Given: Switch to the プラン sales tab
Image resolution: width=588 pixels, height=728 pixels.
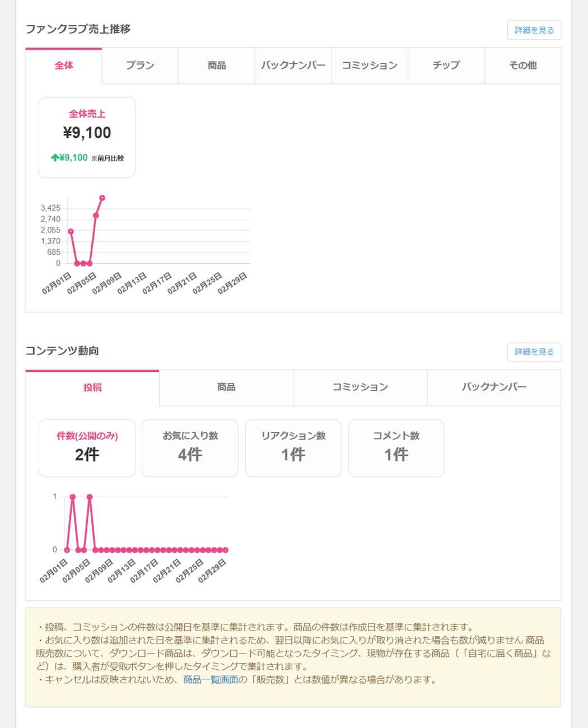Looking at the screenshot, I should click(140, 66).
